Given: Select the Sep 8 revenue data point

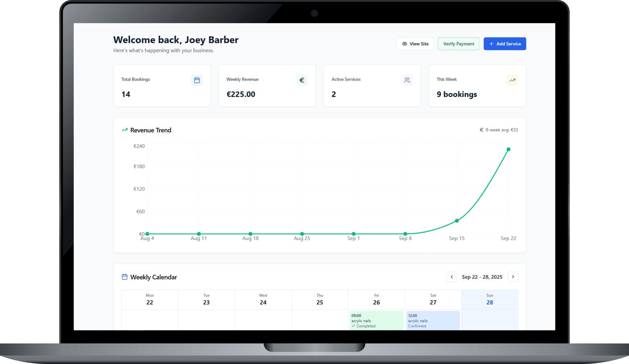Looking at the screenshot, I should [405, 234].
